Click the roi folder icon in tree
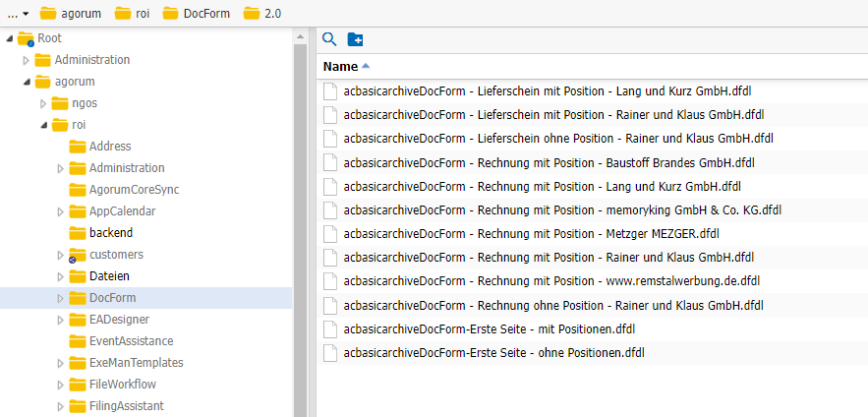The image size is (868, 417). coord(60,125)
